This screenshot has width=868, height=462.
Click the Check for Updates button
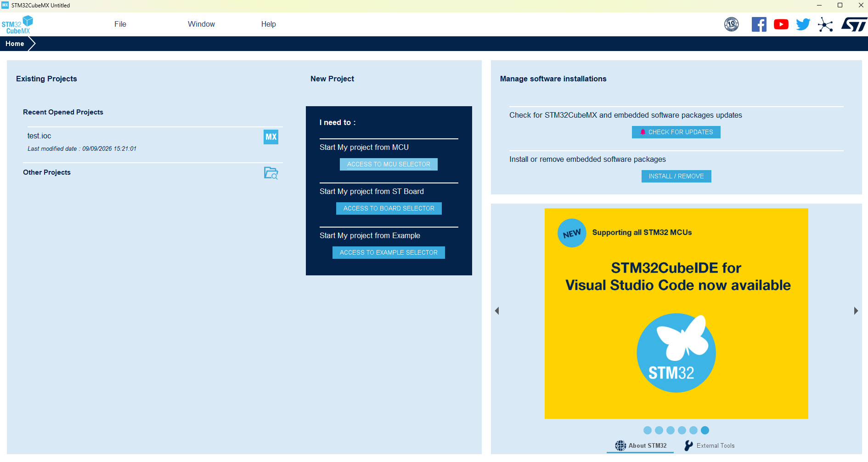(x=676, y=132)
